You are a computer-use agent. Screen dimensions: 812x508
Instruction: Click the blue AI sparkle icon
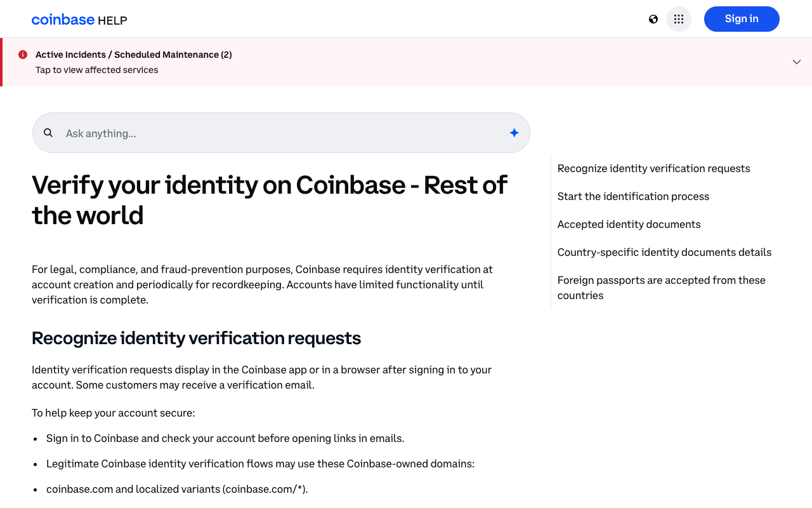coord(514,133)
